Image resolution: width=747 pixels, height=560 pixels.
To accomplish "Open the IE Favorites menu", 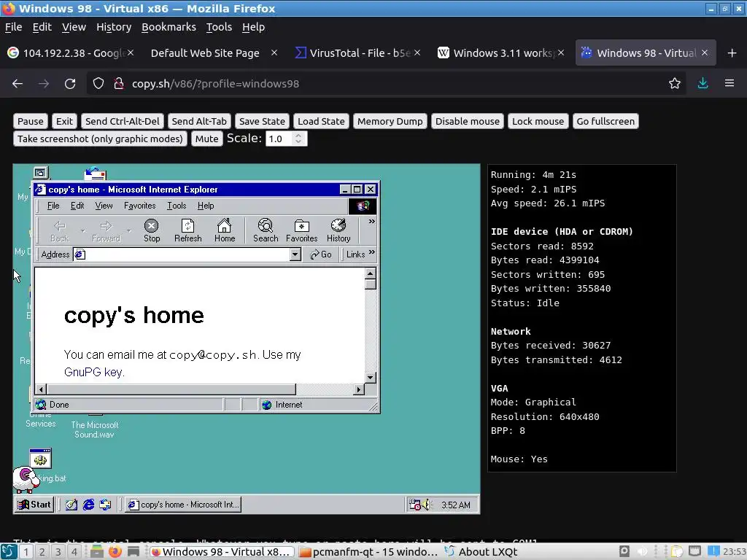I will 139,206.
